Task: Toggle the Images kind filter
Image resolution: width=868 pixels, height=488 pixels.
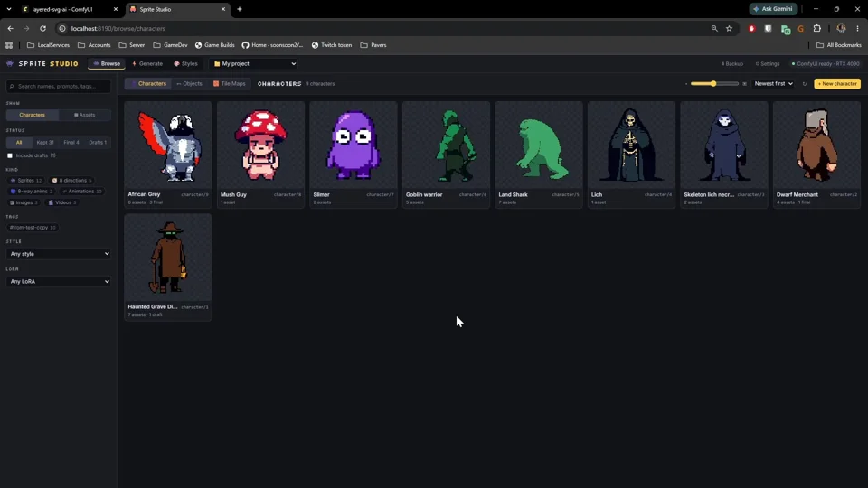Action: tap(24, 202)
